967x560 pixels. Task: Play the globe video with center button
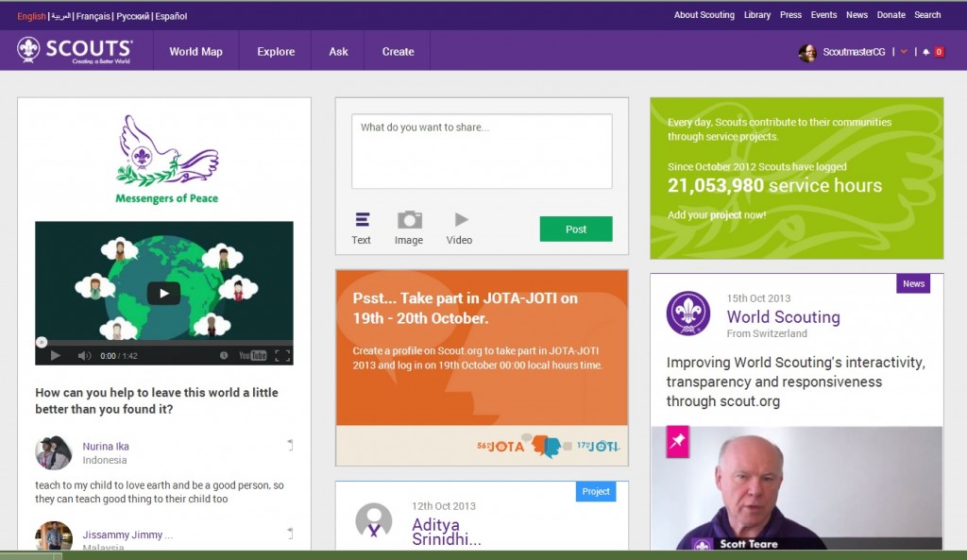click(x=163, y=294)
